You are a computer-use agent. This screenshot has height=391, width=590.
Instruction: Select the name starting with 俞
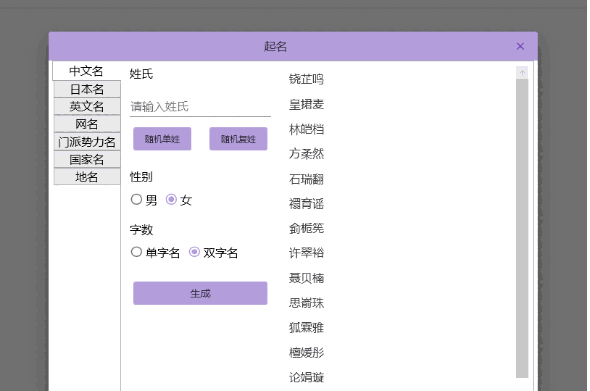[306, 228]
